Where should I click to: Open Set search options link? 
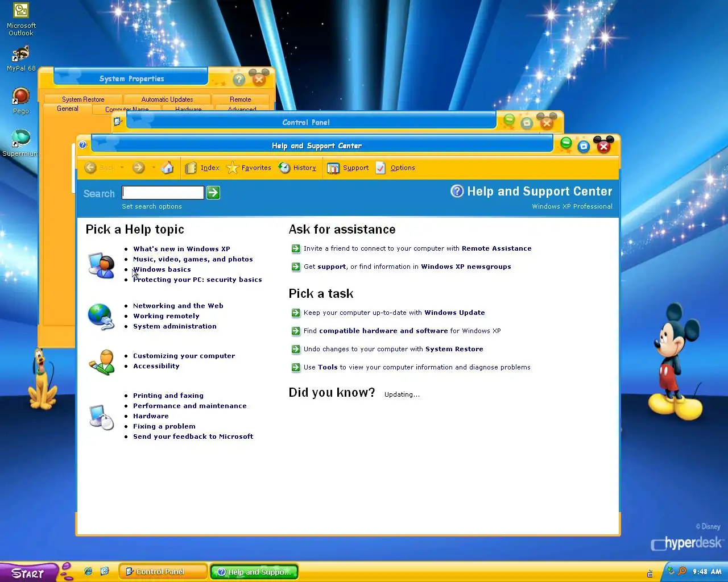[152, 206]
